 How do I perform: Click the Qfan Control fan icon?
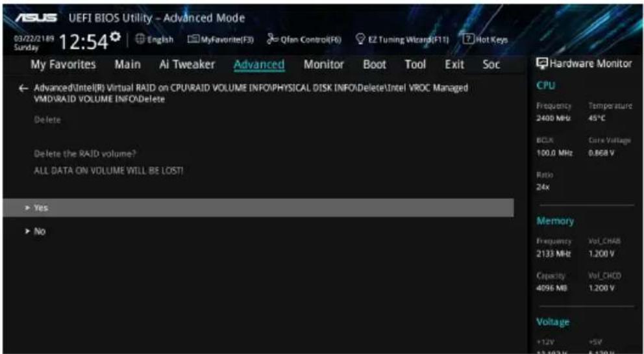coord(272,40)
